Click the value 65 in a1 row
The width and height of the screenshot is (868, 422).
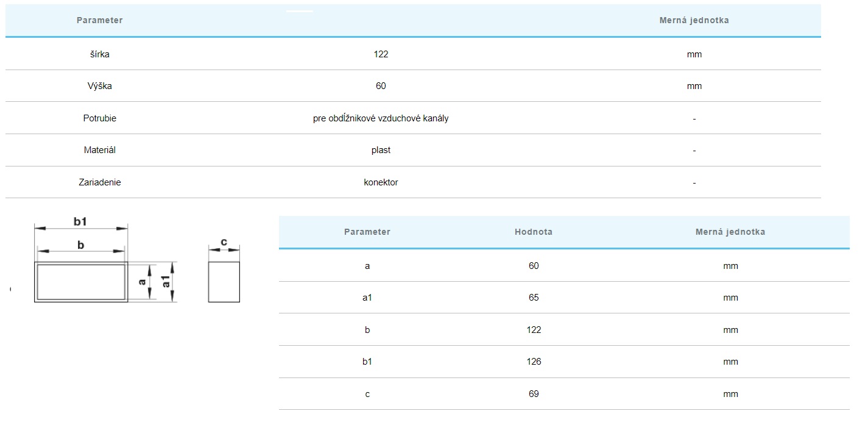[x=534, y=298]
